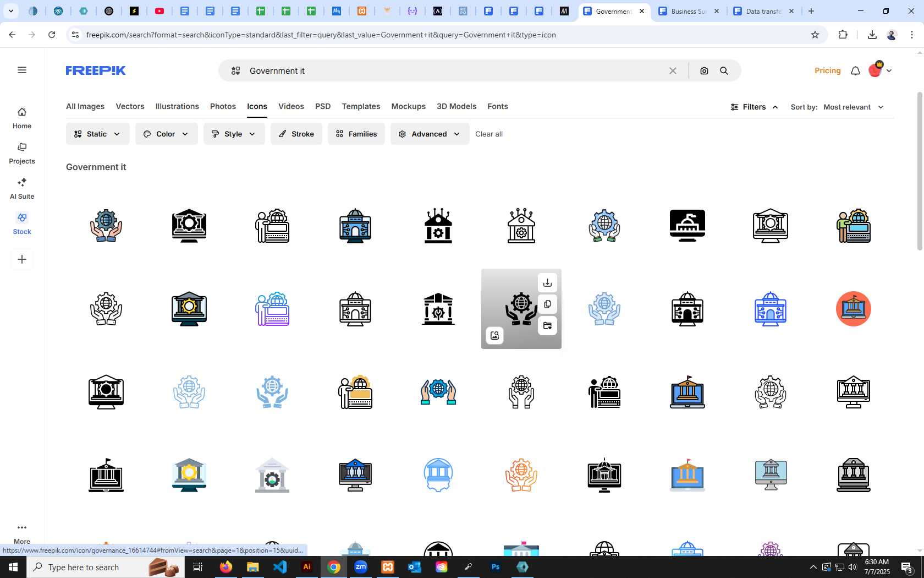Edit the hovered icon's image (bottom-left button)

[494, 335]
